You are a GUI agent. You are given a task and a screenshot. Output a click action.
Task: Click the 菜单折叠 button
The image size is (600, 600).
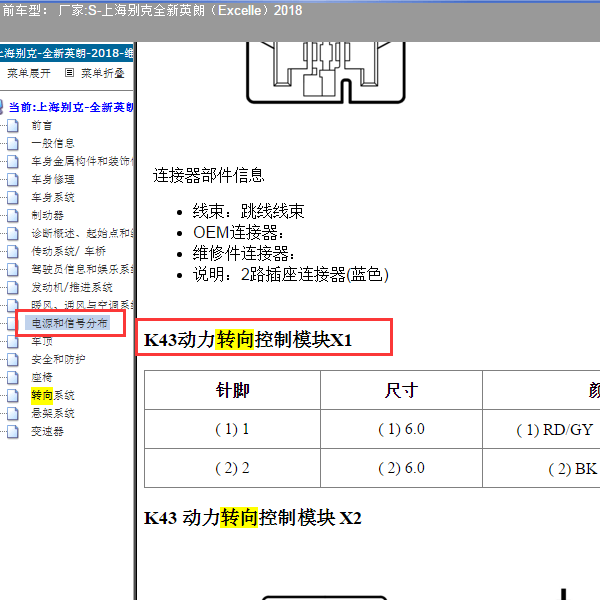pos(103,73)
